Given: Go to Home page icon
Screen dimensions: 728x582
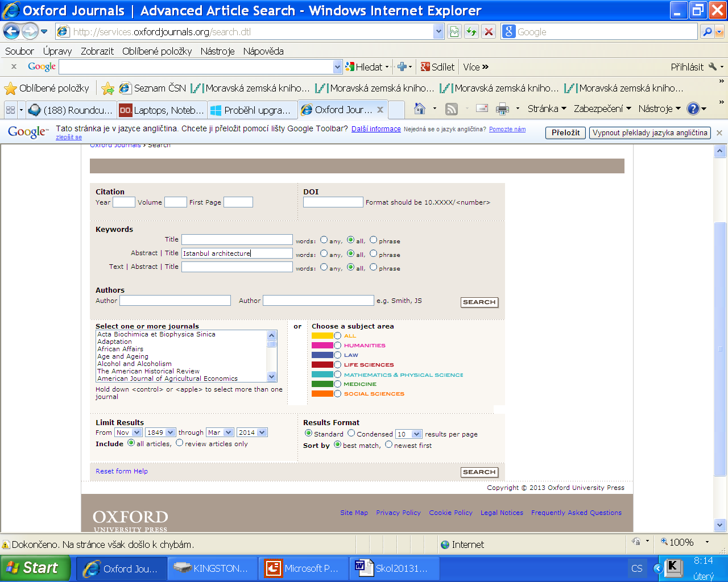Looking at the screenshot, I should 420,109.
